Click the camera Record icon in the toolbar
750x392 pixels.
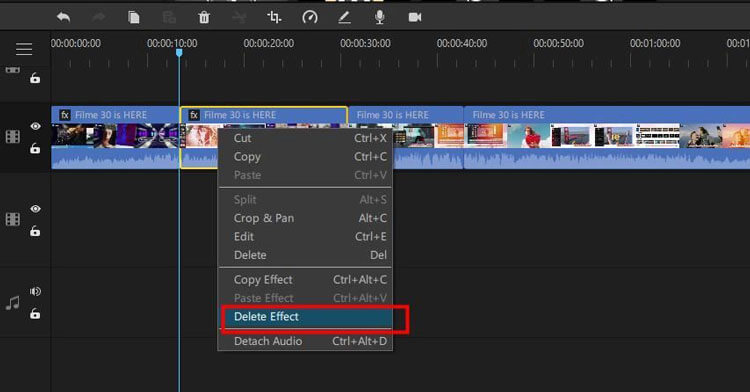pos(415,17)
